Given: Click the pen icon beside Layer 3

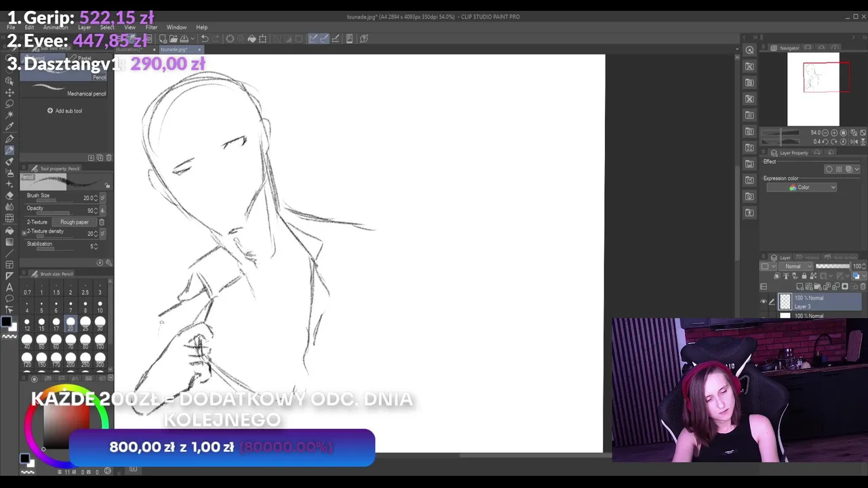Looking at the screenshot, I should (x=772, y=302).
